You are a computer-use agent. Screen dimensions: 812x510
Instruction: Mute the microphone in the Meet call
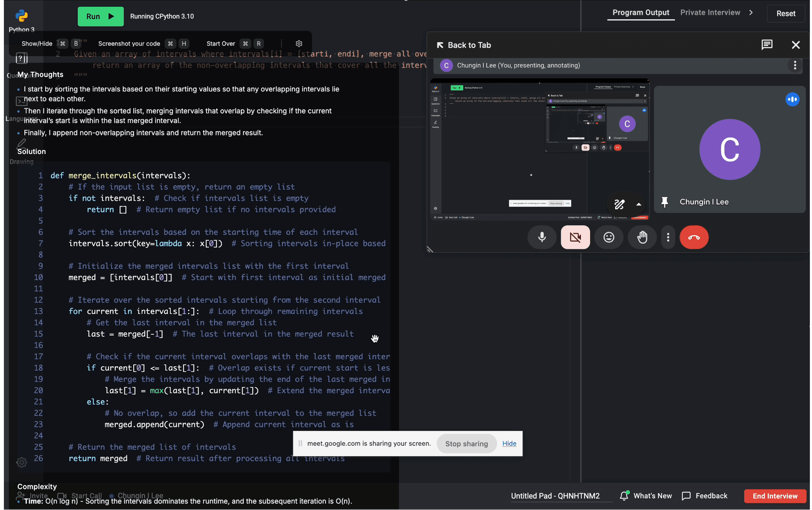pos(542,237)
